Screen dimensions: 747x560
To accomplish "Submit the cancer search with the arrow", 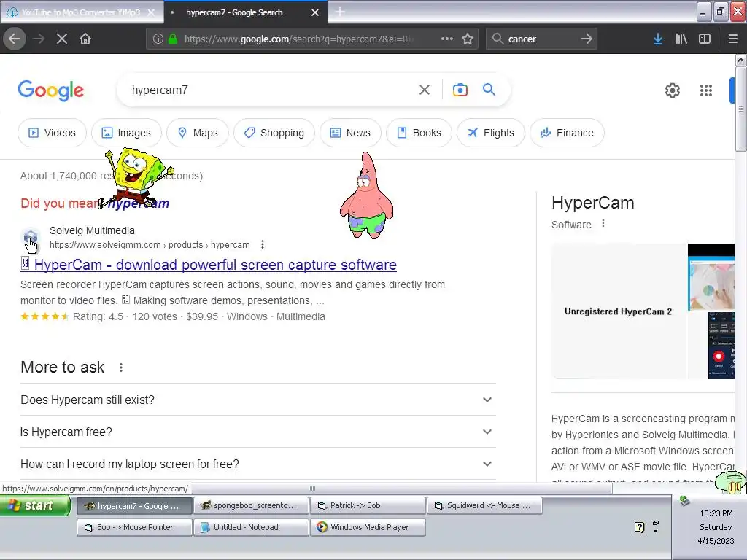I will click(x=587, y=39).
